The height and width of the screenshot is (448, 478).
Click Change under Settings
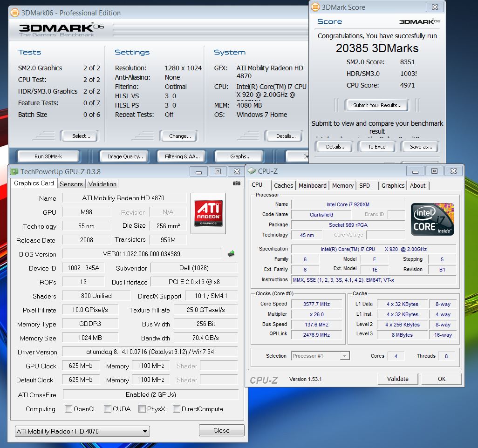(x=178, y=136)
